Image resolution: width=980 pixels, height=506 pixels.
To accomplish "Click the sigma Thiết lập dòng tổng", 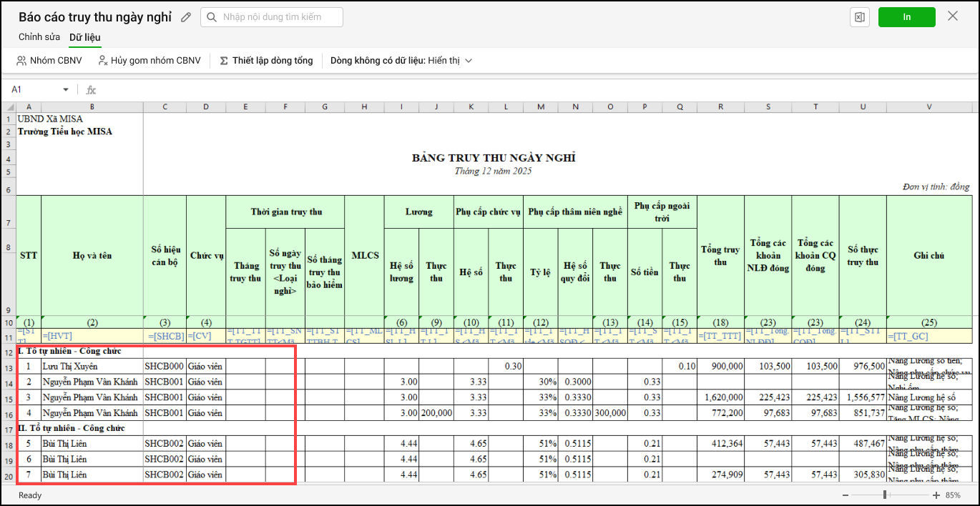I will point(224,61).
